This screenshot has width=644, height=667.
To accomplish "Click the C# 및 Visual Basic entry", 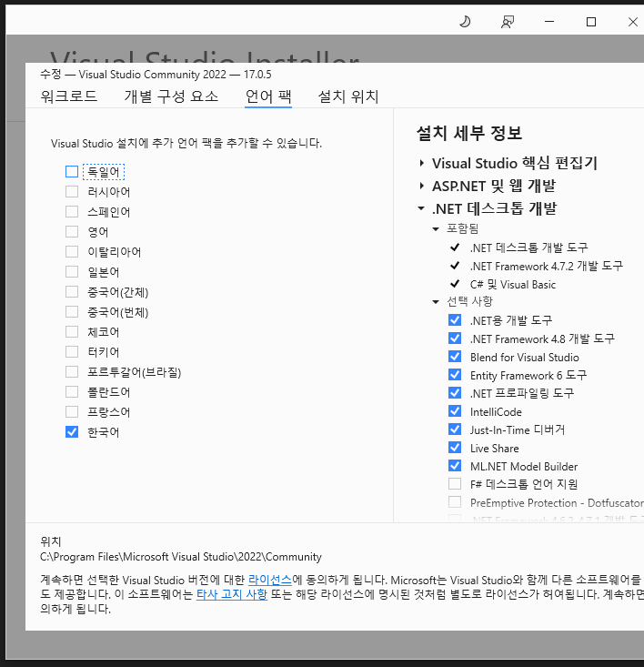I will click(513, 284).
